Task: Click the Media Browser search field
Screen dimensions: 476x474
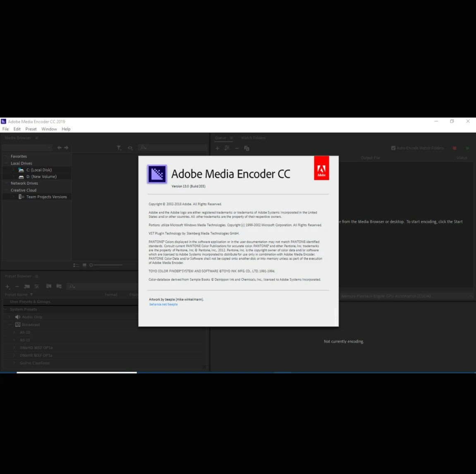Action: (x=172, y=148)
